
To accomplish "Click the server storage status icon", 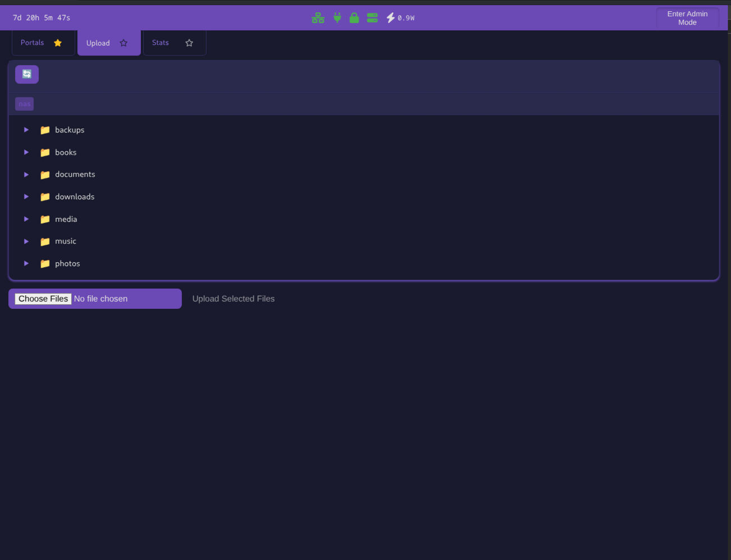I will (x=372, y=18).
